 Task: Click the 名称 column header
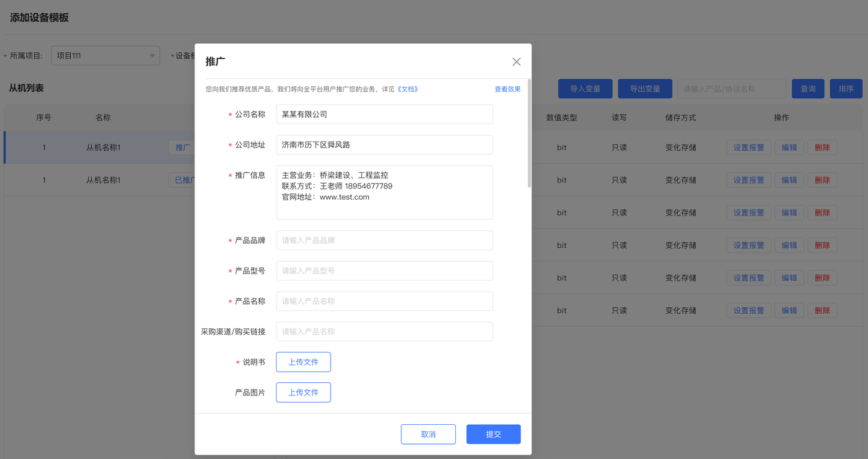[x=103, y=118]
